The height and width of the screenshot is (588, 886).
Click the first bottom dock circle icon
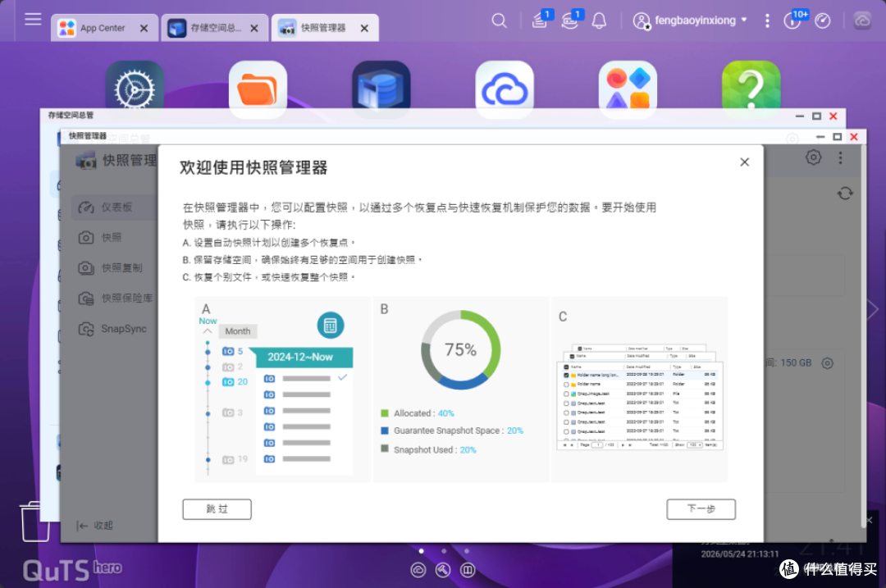418,571
